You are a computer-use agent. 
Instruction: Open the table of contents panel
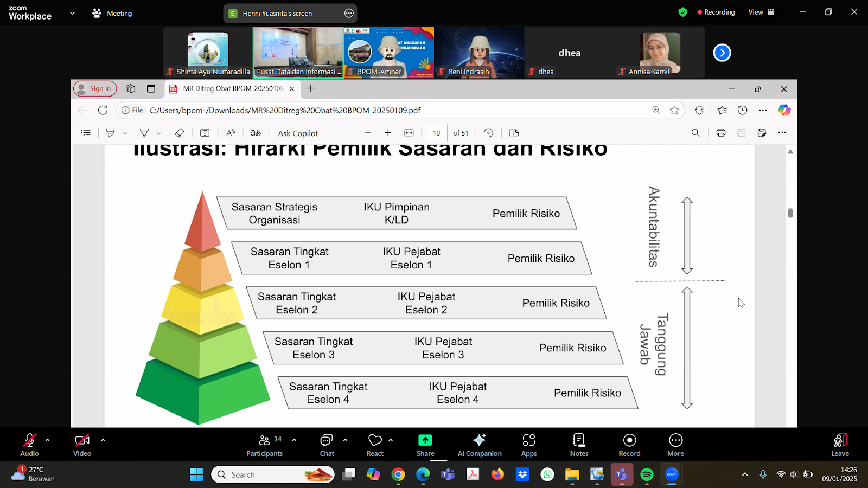coord(86,133)
